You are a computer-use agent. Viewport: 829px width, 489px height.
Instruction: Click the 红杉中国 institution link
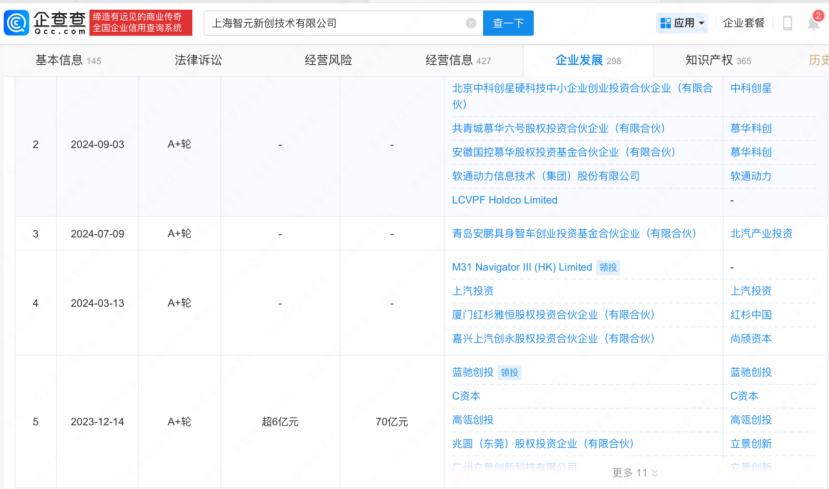[x=751, y=315]
